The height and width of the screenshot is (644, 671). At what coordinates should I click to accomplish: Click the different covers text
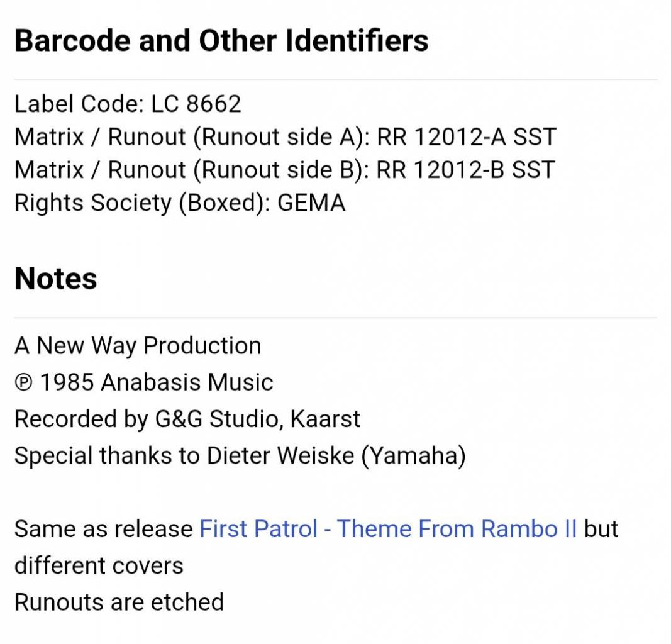(99, 565)
